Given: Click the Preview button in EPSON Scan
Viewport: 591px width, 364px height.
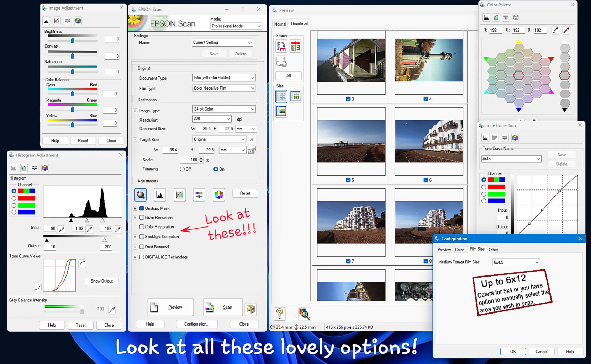Looking at the screenshot, I should pyautogui.click(x=170, y=307).
